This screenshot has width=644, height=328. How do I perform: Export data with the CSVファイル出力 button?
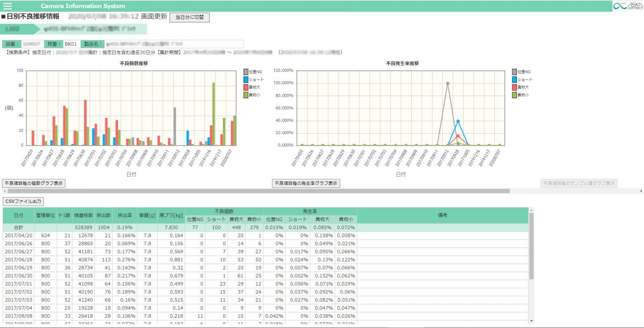23,201
